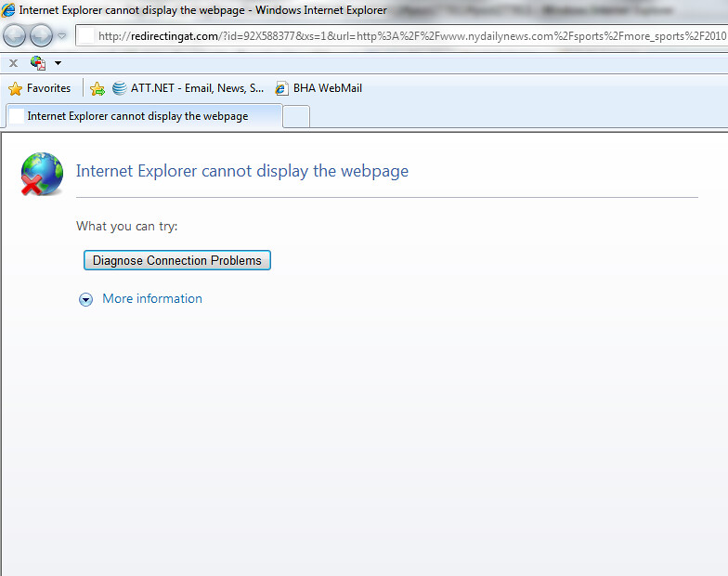Click the globe with red X error icon
Viewport: 728px width, 576px height.
point(42,174)
